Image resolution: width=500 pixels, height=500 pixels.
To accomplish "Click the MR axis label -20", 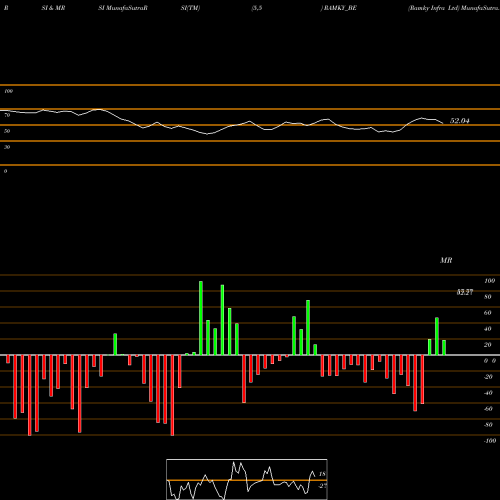I will [488, 377].
